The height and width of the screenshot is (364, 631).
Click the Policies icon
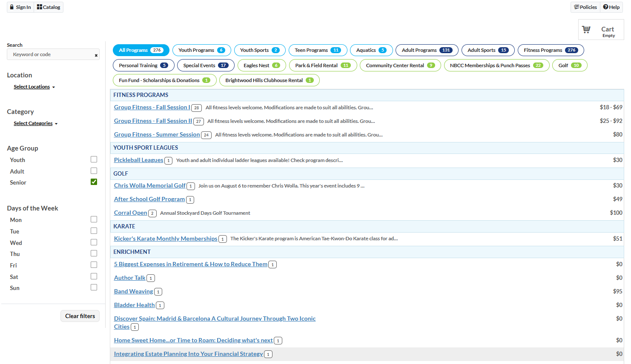click(577, 7)
